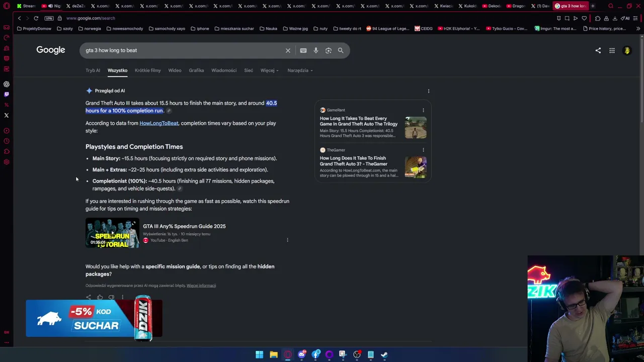Open TheGamer article on finishing GTA 3
644x362 pixels.
(354, 161)
